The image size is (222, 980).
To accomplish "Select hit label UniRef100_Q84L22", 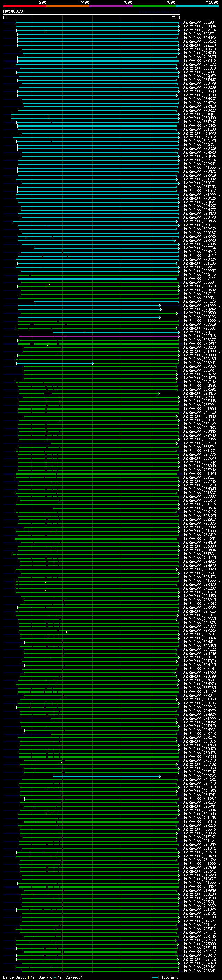I will 199,650.
